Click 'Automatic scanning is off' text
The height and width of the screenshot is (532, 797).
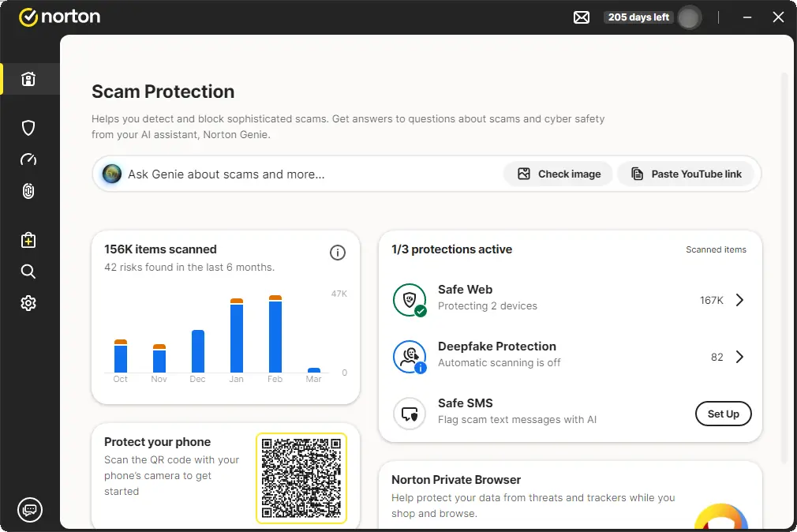coord(500,362)
